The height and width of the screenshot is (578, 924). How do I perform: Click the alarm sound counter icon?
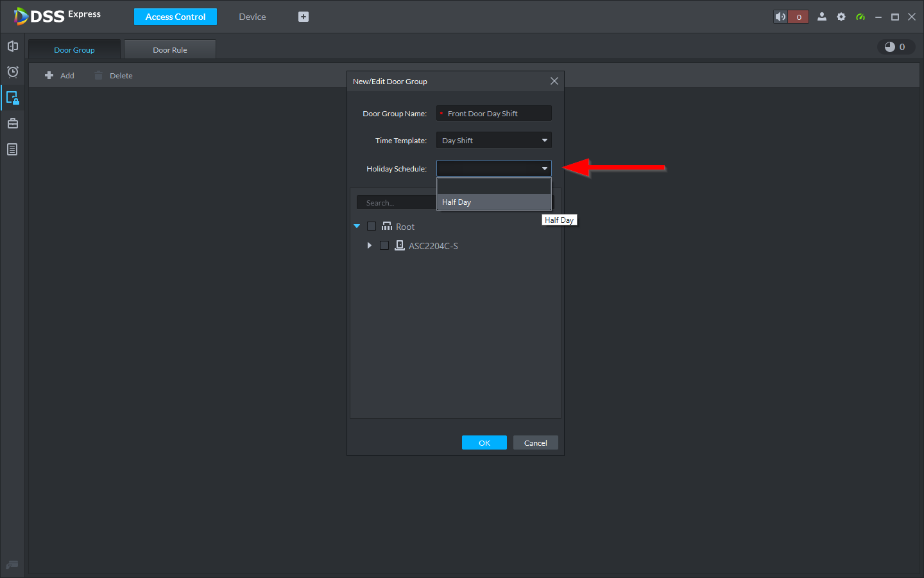[x=791, y=17]
